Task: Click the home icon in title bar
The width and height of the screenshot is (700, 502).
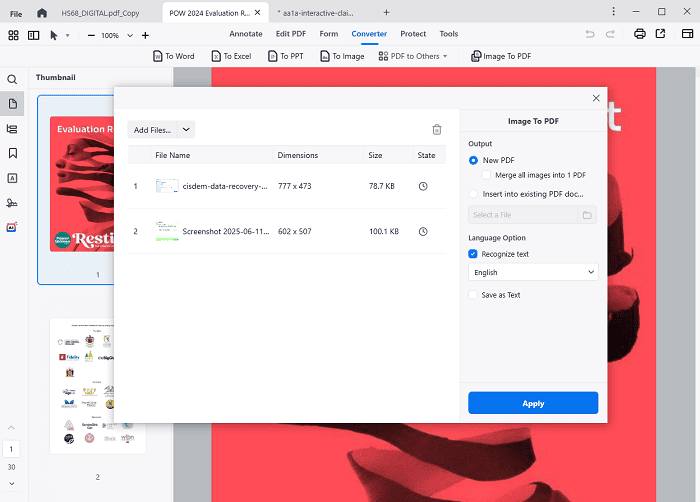Action: click(41, 12)
